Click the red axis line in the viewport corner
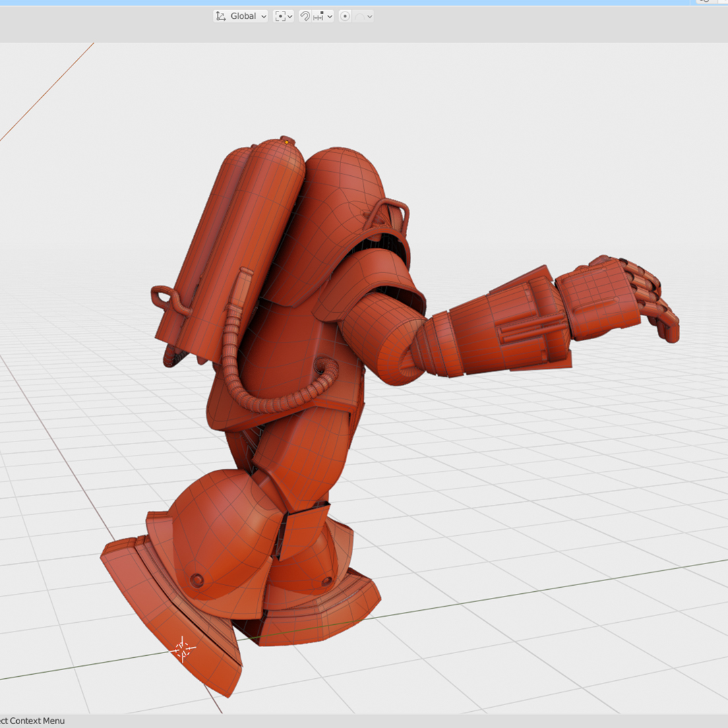 click(x=47, y=91)
